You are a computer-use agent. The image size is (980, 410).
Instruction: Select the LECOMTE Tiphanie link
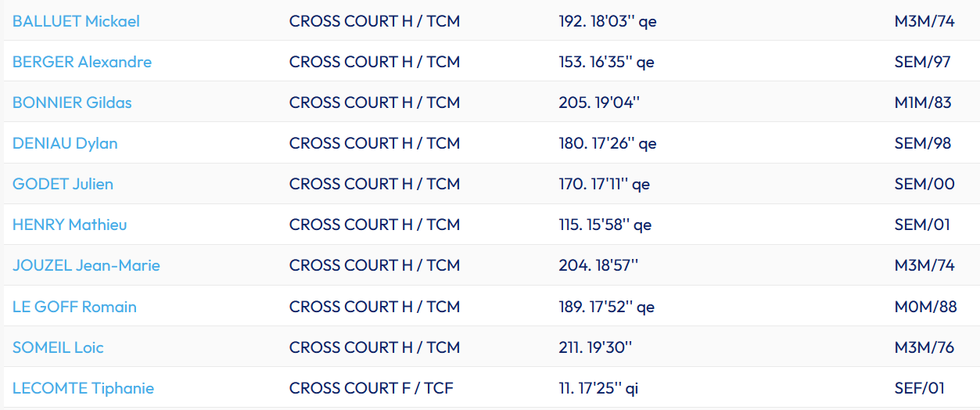point(83,388)
